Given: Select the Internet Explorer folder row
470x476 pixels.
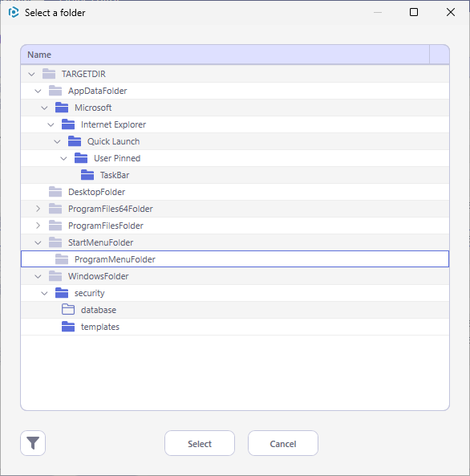Looking at the screenshot, I should click(x=235, y=124).
